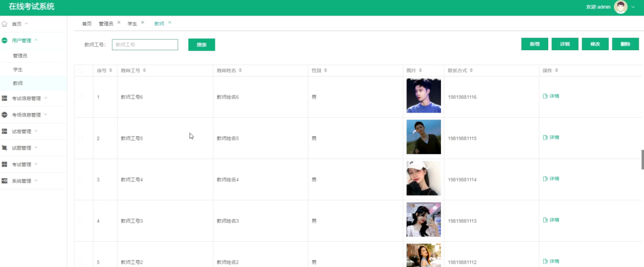Screen dimensions: 644x267
Task: Expand the 试卷管理 menu
Action: [36, 131]
